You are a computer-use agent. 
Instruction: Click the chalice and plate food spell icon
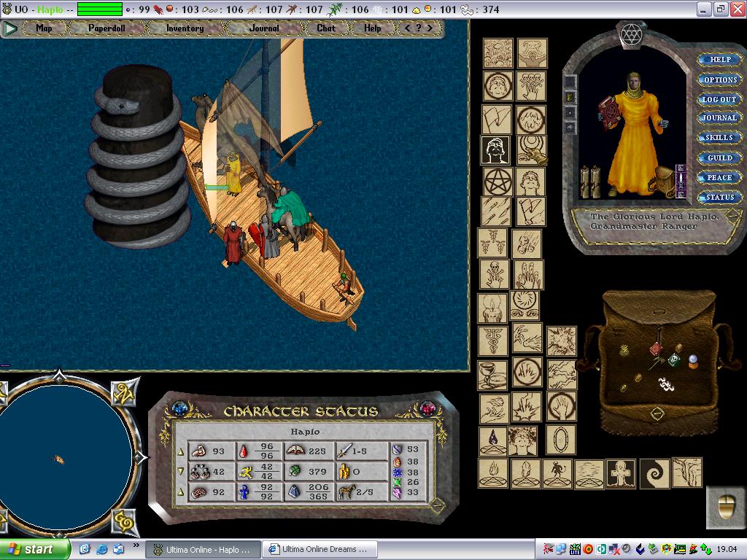click(493, 376)
